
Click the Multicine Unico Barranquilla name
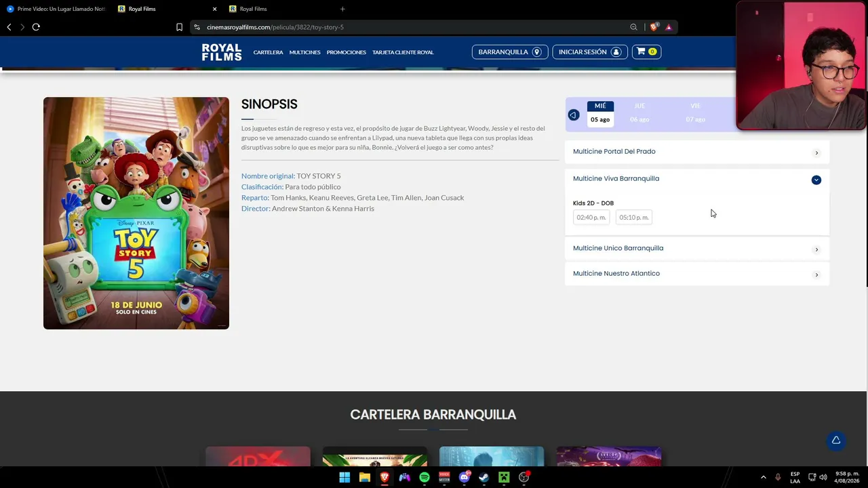point(618,248)
